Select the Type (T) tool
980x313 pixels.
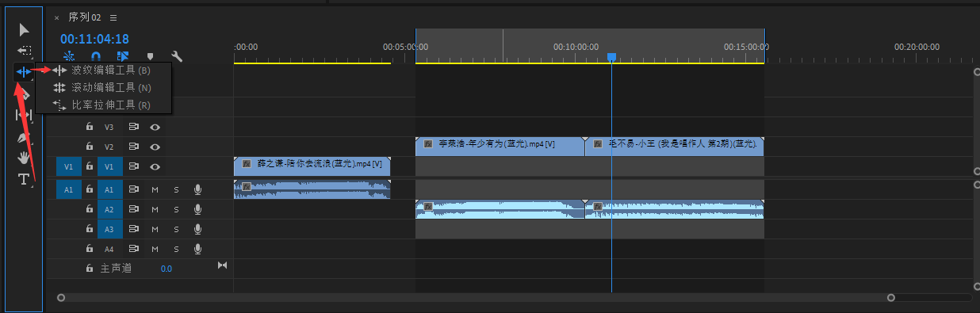point(24,179)
